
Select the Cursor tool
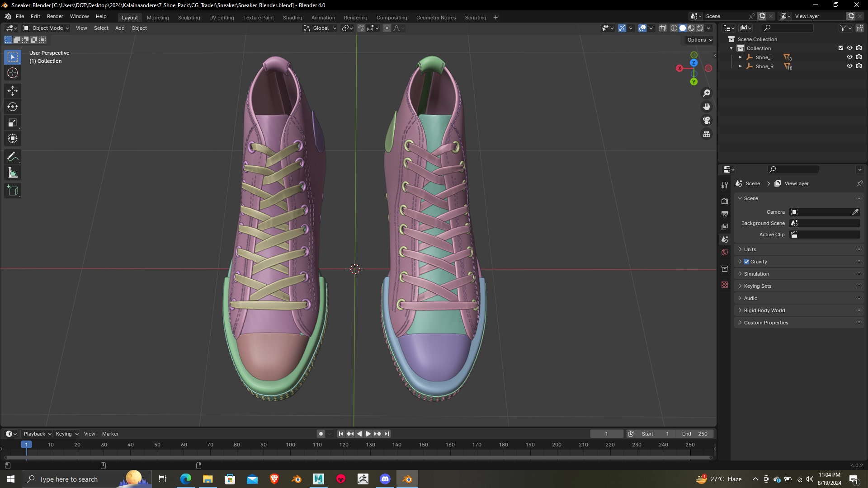click(x=13, y=73)
